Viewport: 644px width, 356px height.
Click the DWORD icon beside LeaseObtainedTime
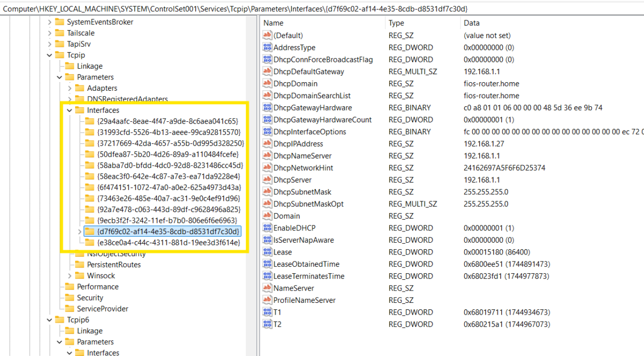pos(267,264)
